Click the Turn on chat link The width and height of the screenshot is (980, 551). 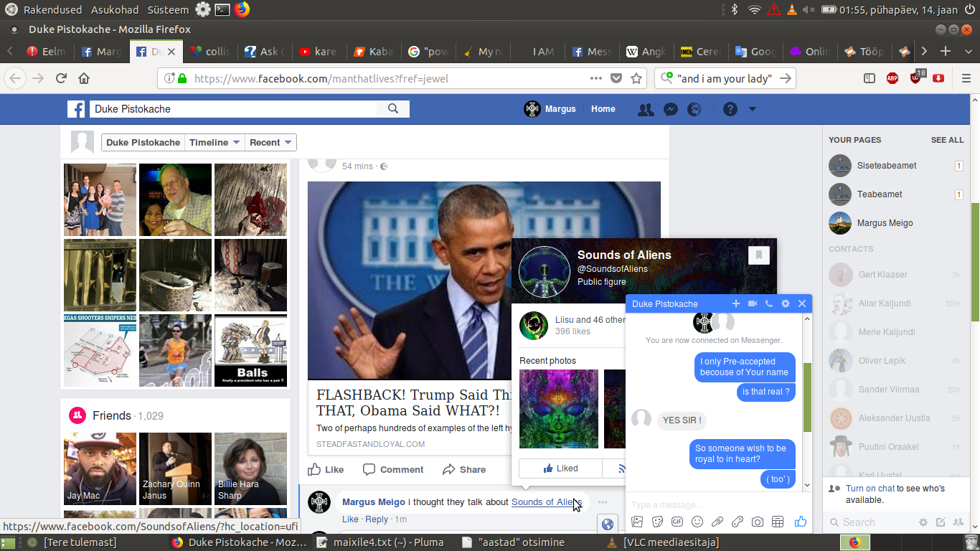click(872, 488)
